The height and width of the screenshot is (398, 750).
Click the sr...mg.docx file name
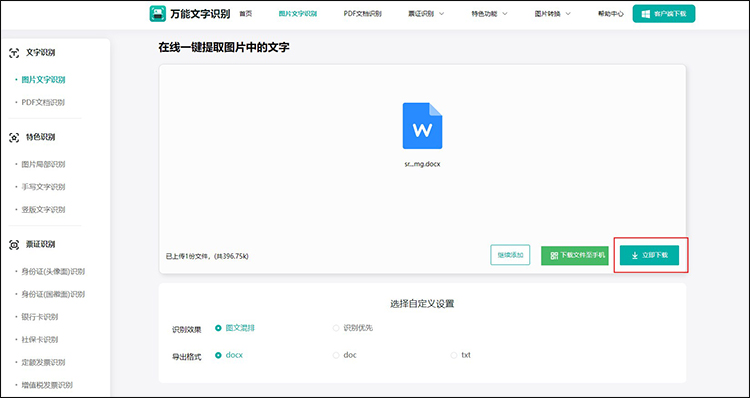point(422,164)
